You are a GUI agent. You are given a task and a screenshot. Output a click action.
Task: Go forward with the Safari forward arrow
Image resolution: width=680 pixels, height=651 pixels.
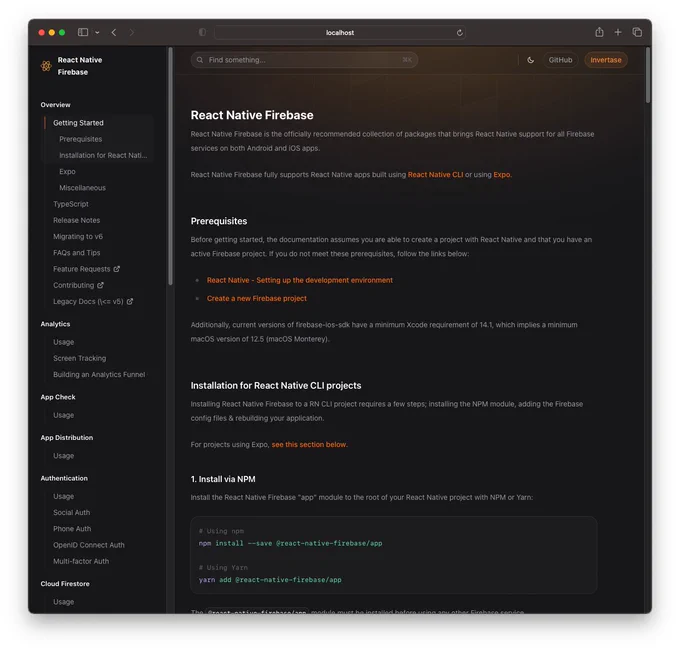click(132, 33)
